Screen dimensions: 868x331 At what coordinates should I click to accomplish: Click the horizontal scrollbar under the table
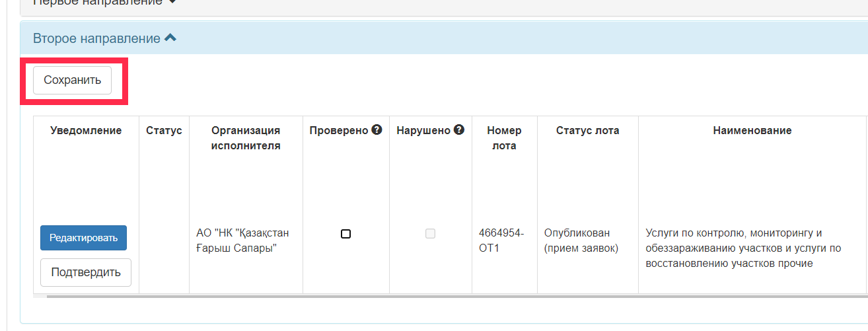(456, 297)
